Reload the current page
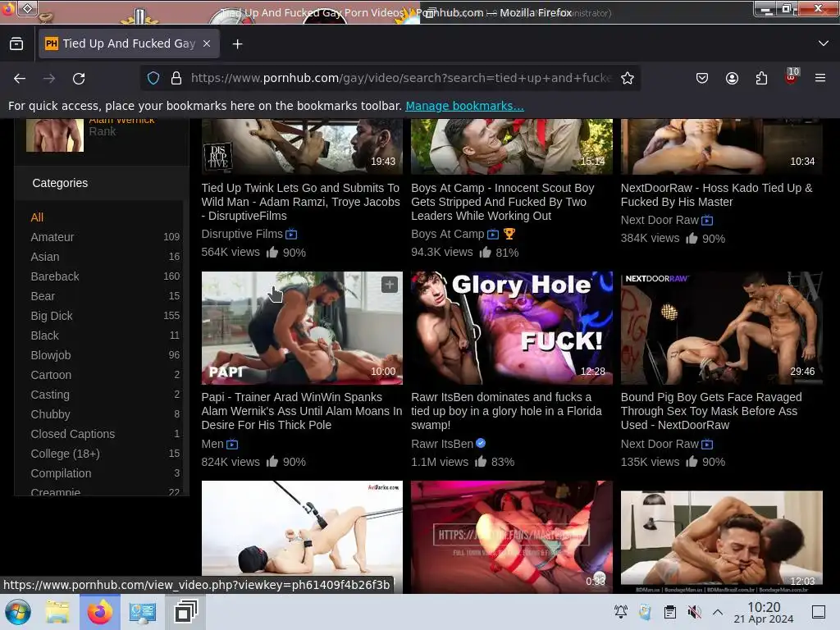The width and height of the screenshot is (840, 630). (x=79, y=78)
